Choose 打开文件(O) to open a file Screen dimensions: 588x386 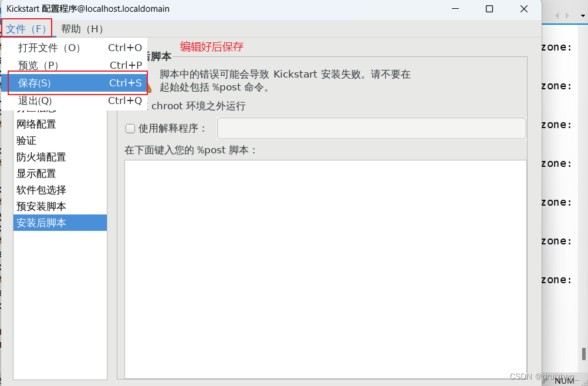(x=49, y=48)
